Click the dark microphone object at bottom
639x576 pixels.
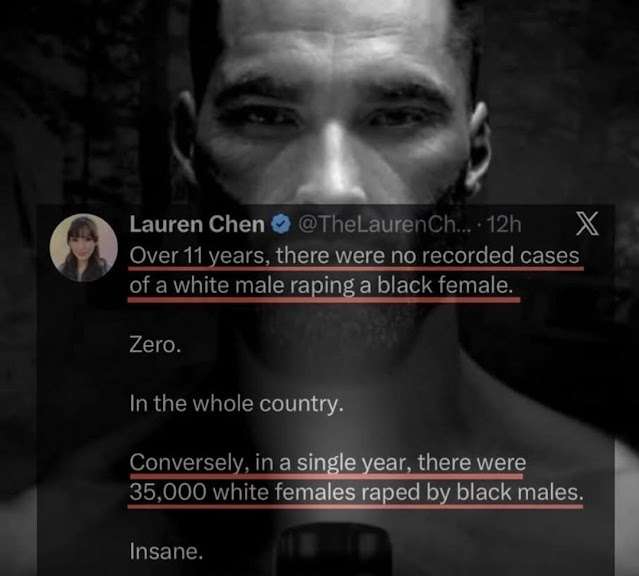pyautogui.click(x=335, y=550)
